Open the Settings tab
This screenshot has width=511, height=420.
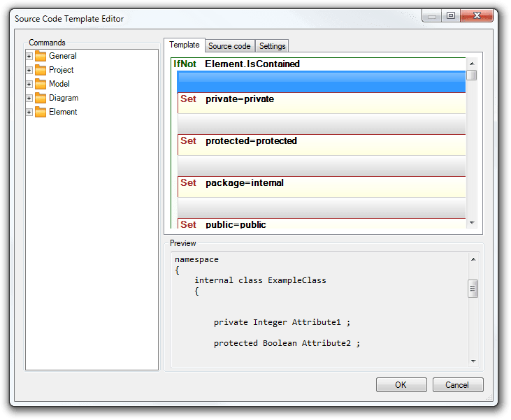(x=272, y=46)
